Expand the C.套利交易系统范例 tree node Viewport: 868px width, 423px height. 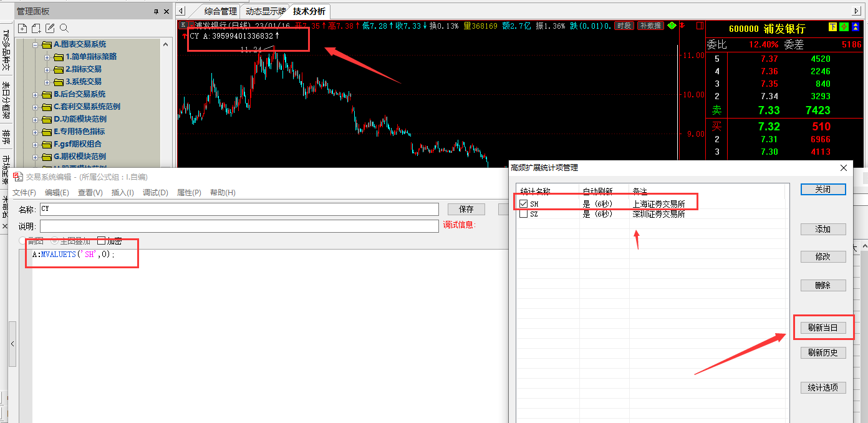click(x=36, y=107)
